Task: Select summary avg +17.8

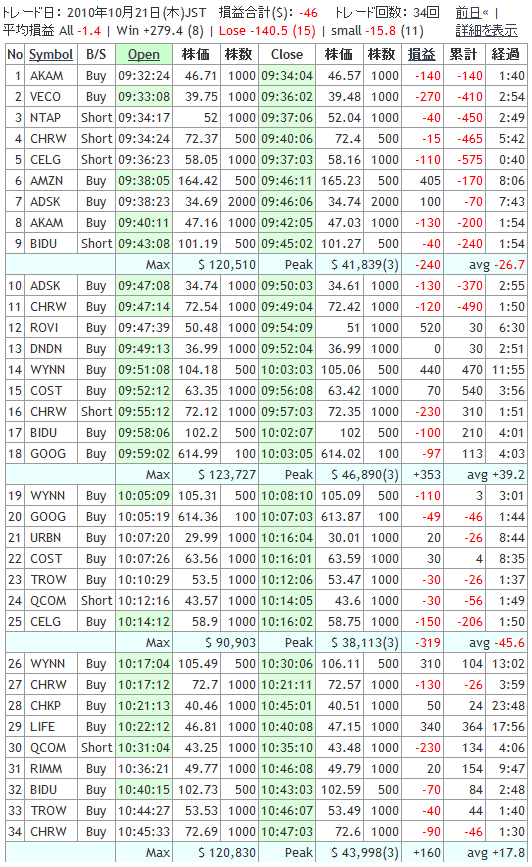Action: click(496, 853)
